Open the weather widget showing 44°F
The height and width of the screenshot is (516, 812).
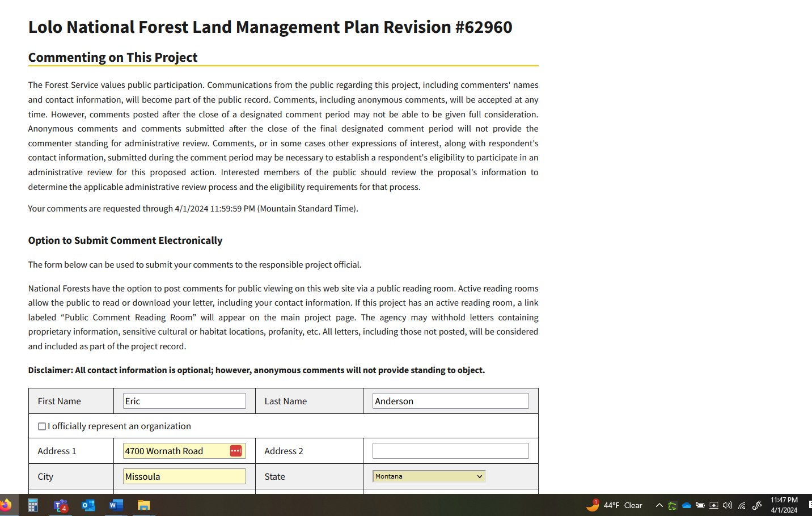coord(615,505)
